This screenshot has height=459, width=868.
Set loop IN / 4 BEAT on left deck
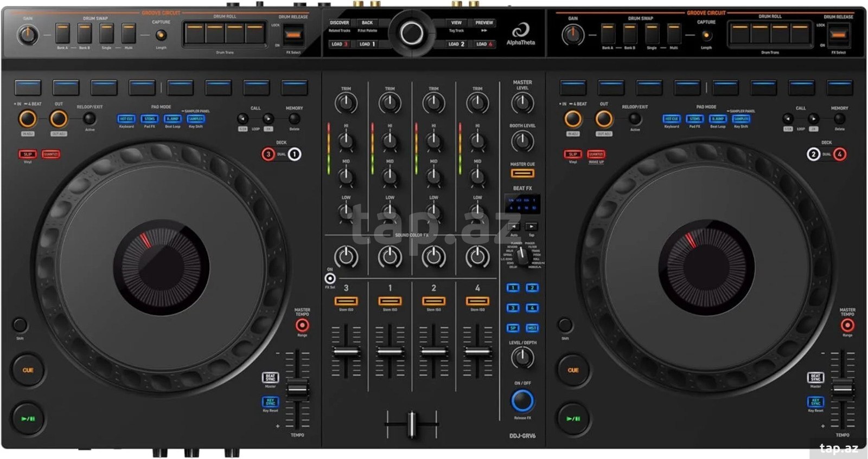coord(27,119)
